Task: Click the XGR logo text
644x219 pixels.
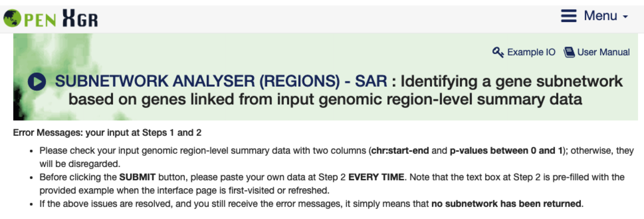Action: (80, 18)
